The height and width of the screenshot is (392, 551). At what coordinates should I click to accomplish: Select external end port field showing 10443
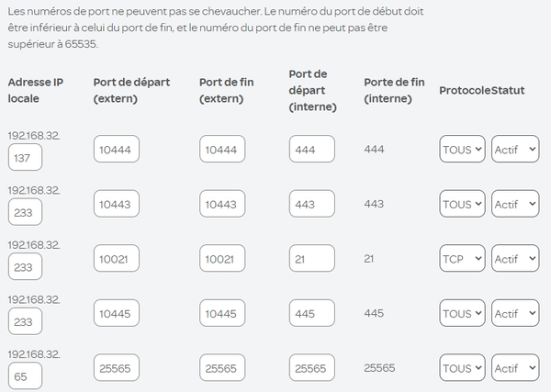(222, 205)
